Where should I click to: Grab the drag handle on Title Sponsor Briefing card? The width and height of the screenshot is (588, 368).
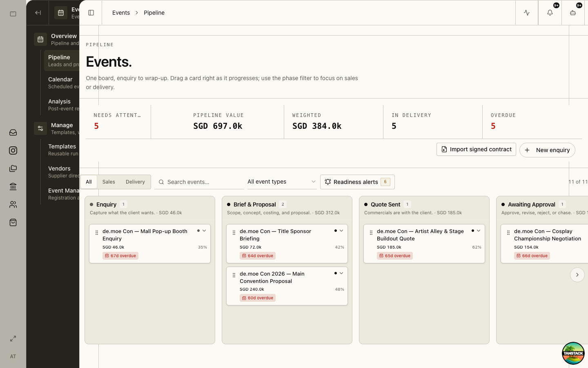coord(234,233)
